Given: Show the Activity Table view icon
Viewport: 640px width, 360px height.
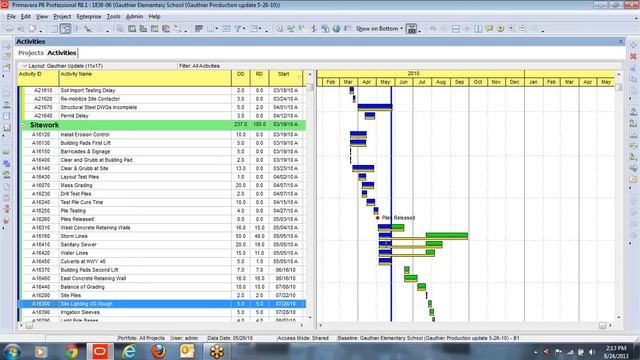Looking at the screenshot, I should pos(54,29).
